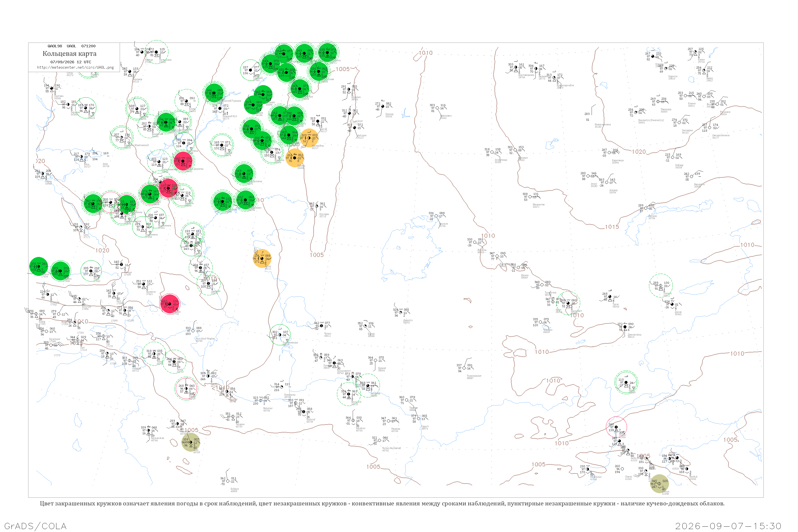Click the GrADS/COLA label

pos(35,526)
